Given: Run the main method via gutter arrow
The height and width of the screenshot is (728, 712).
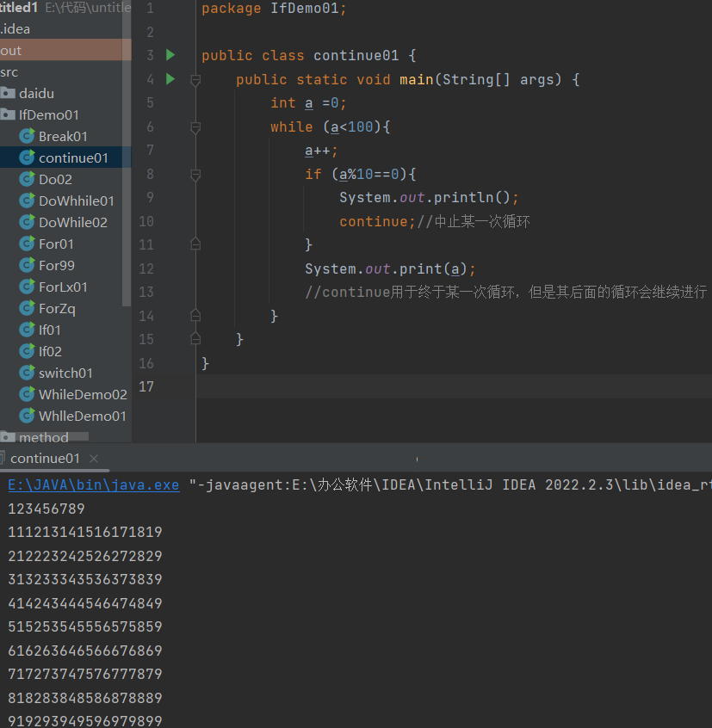Looking at the screenshot, I should (170, 79).
